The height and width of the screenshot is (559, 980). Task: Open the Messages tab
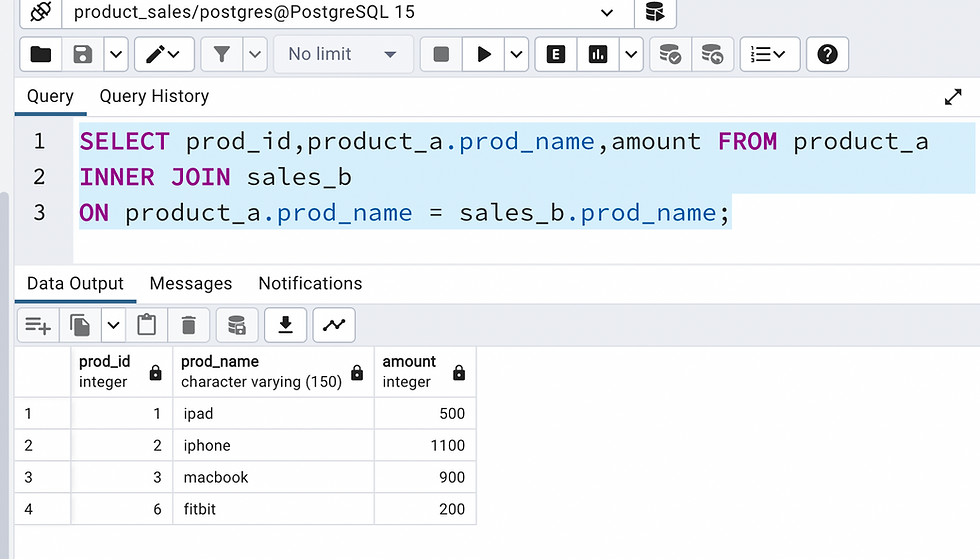coord(191,284)
